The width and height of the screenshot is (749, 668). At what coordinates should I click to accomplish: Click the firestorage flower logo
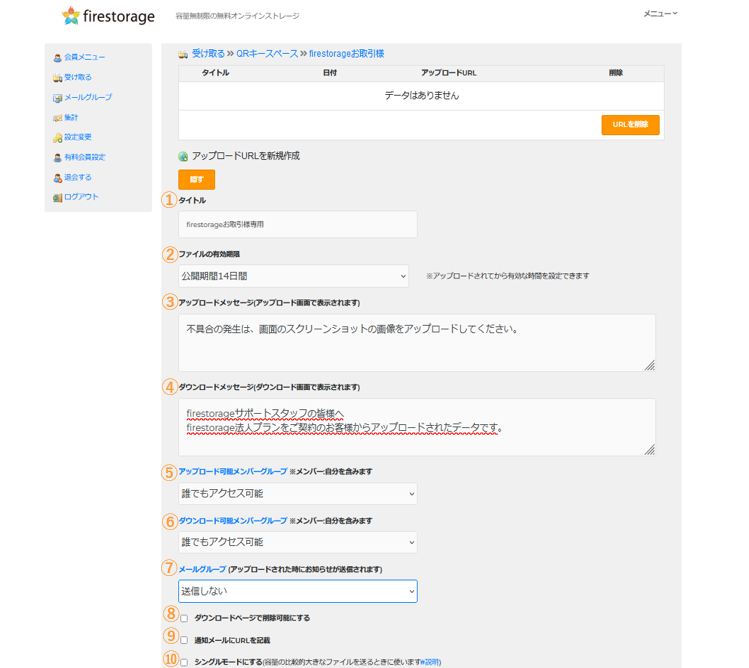coord(71,16)
